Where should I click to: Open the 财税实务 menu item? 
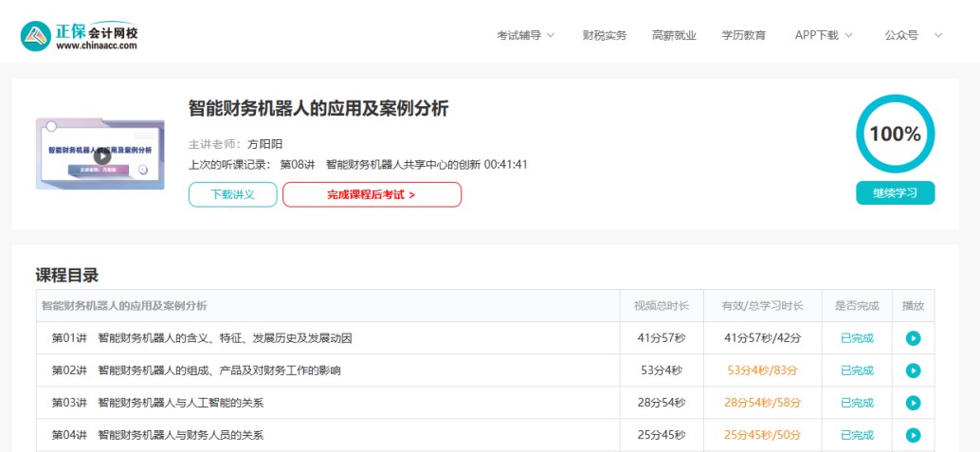(605, 35)
